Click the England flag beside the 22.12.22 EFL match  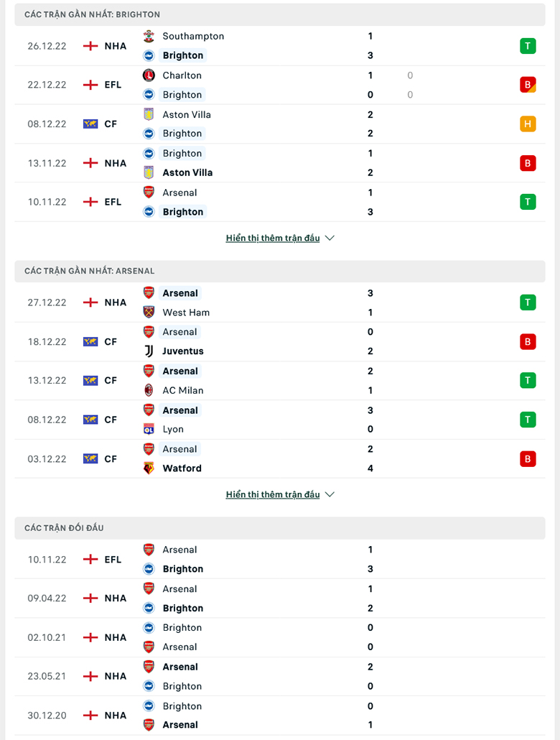[x=90, y=85]
